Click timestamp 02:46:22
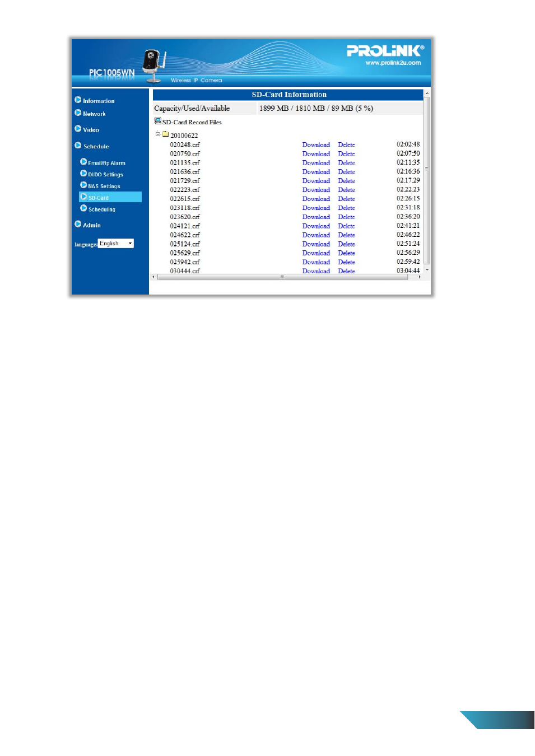 click(x=408, y=235)
